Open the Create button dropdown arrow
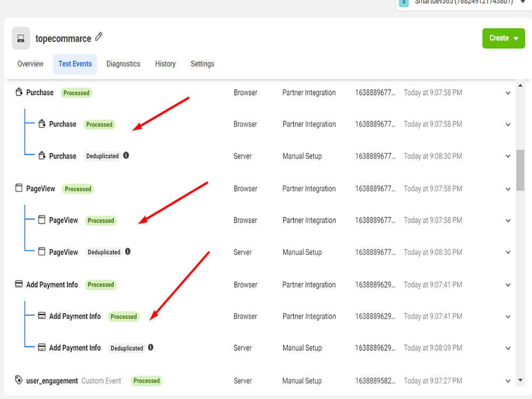Viewport: 532px width, 399px height. [515, 38]
